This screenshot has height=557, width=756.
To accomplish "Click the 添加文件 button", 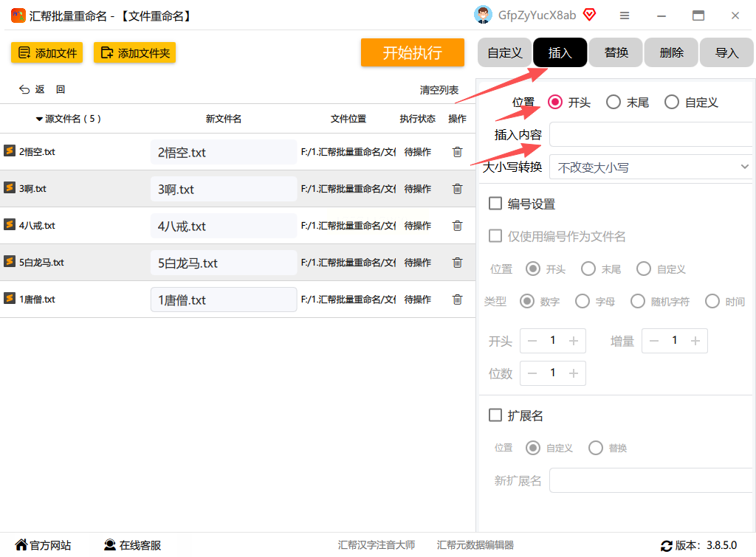I will point(47,52).
